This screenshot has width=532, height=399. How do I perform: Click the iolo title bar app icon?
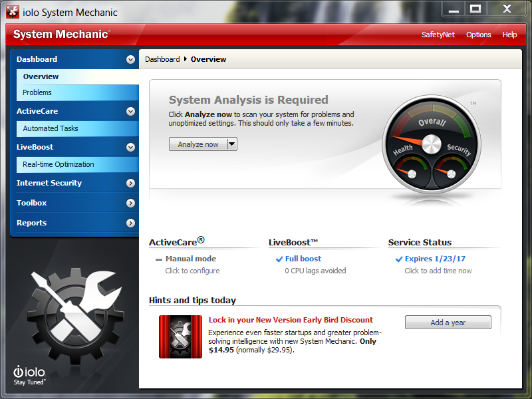12,12
